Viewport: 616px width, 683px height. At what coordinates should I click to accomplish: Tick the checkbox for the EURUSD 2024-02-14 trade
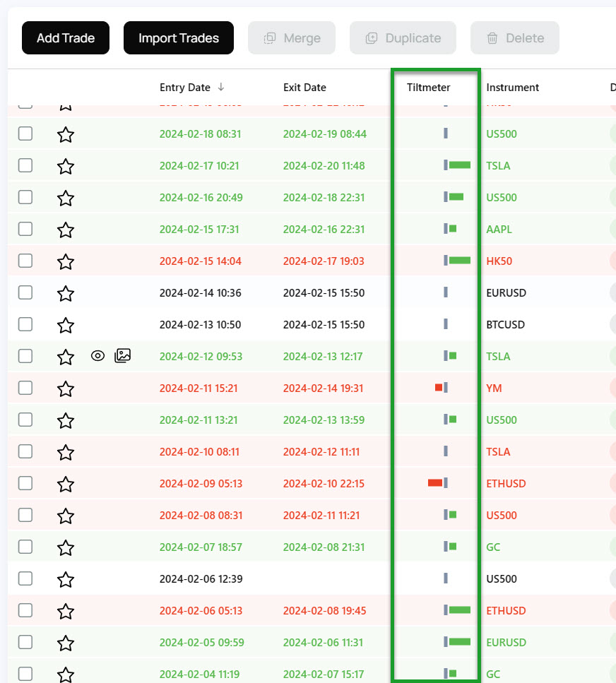pos(25,292)
